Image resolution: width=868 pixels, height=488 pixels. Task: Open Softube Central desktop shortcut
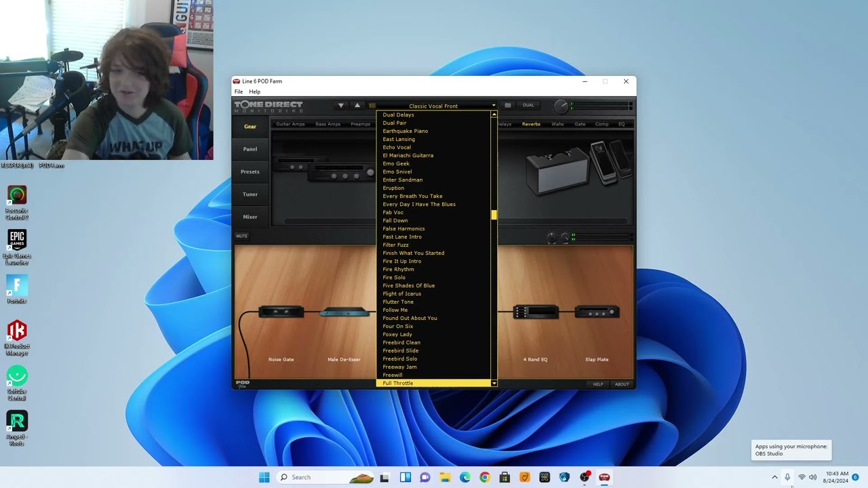pos(17,384)
